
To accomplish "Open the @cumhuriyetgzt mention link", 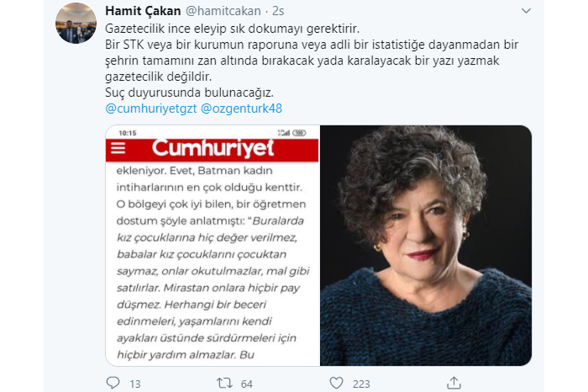I will pyautogui.click(x=151, y=108).
